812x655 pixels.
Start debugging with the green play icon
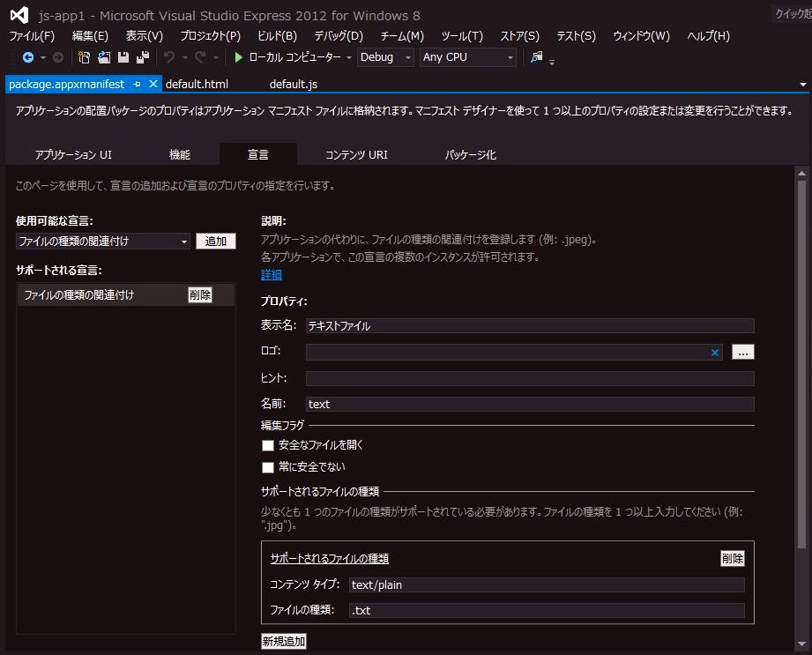pyautogui.click(x=238, y=57)
